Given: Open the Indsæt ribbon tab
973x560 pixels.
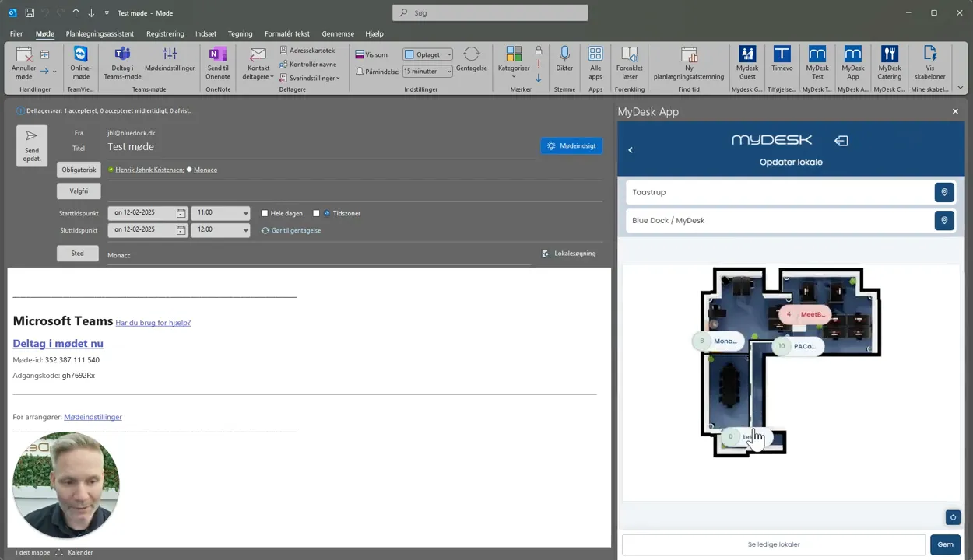Looking at the screenshot, I should (205, 33).
